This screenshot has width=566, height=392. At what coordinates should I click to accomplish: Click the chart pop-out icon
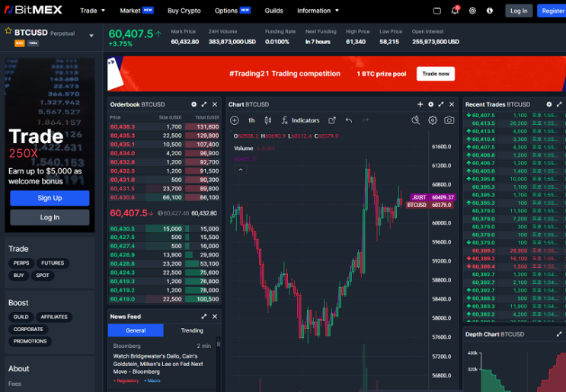(331, 120)
